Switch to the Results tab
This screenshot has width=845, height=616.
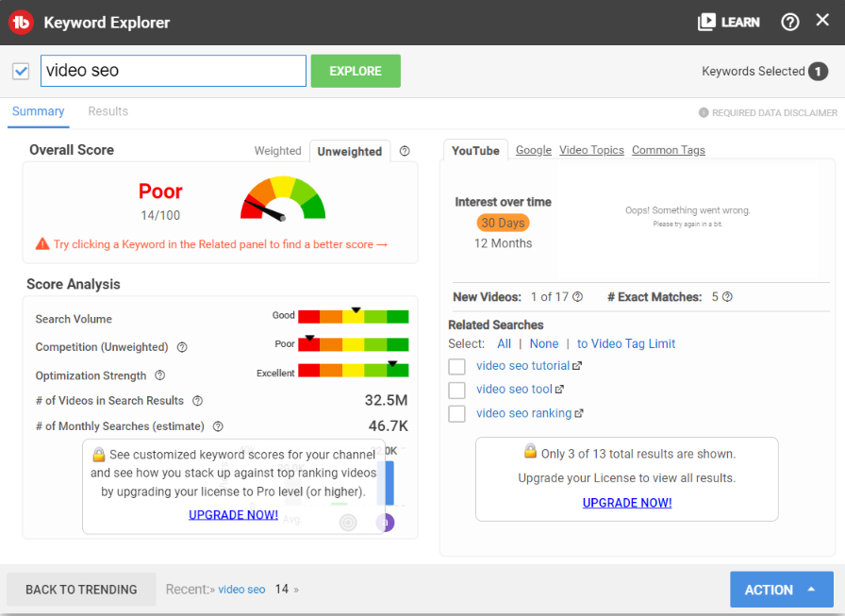[x=108, y=110]
